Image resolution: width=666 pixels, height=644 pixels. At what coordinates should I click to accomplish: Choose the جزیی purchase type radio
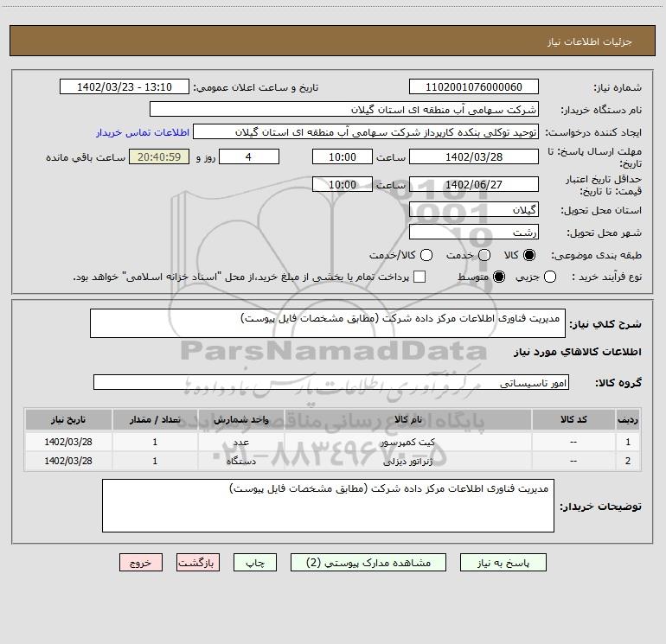pos(550,277)
